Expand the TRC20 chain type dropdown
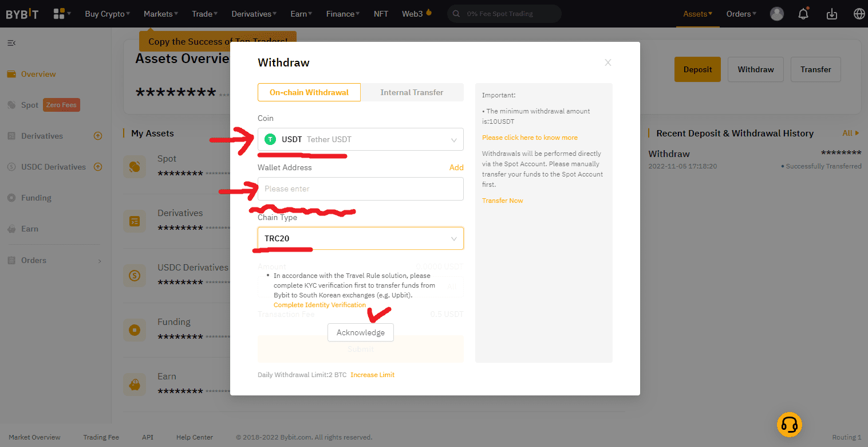The height and width of the screenshot is (447, 868). click(x=361, y=238)
